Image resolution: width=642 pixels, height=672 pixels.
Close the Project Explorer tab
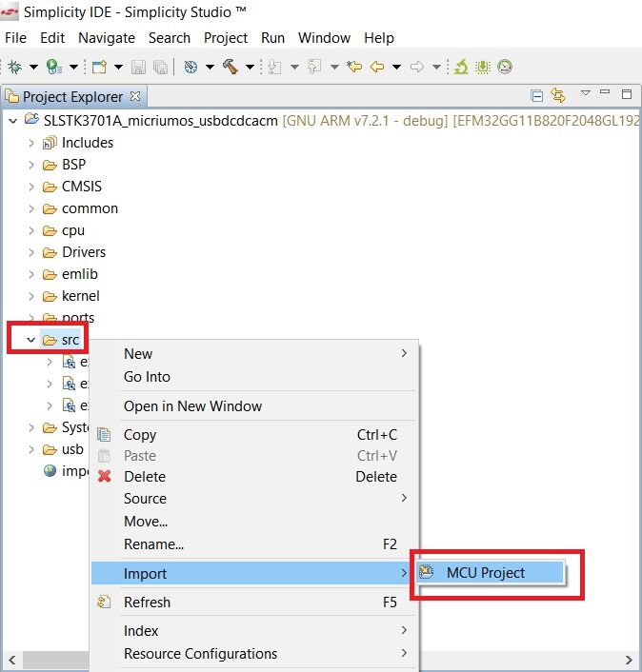pyautogui.click(x=135, y=96)
